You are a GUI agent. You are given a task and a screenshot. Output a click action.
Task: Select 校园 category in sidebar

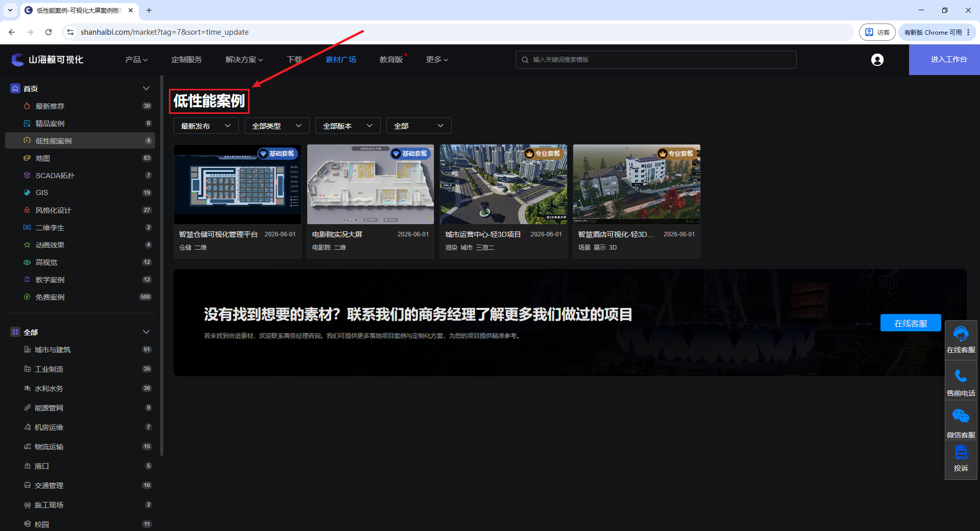coord(81,524)
